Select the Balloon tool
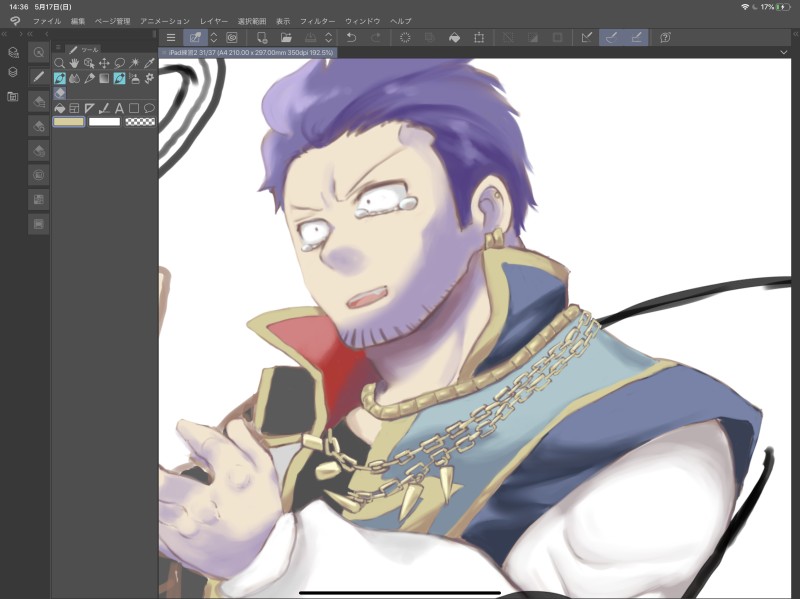800x599 pixels. (149, 108)
